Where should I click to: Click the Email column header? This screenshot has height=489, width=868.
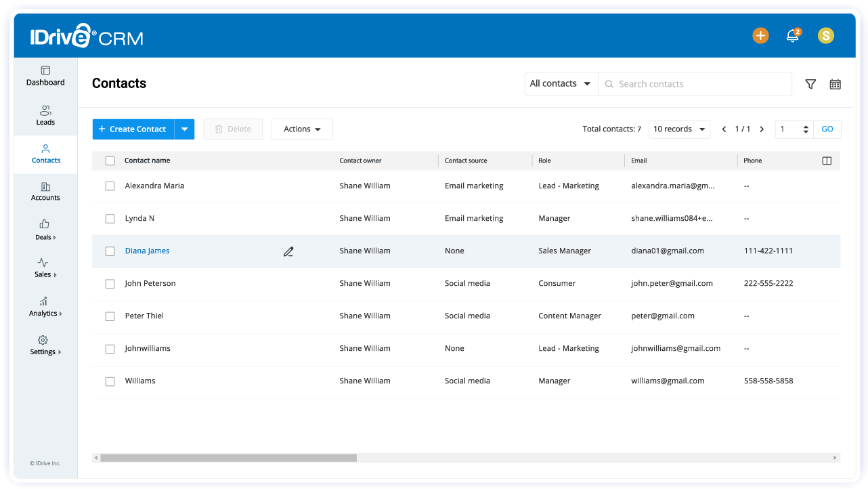point(639,161)
